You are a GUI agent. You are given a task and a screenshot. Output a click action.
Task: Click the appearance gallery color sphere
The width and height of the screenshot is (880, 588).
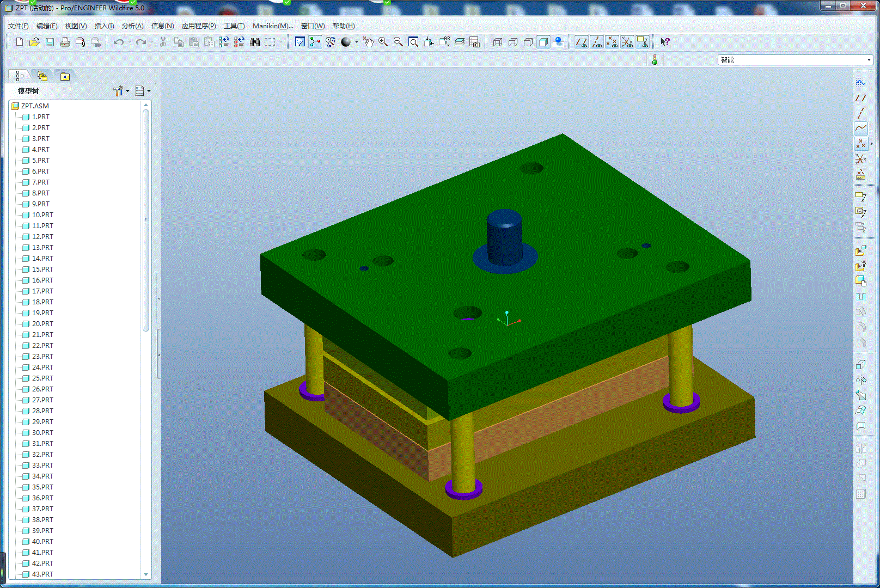(346, 42)
